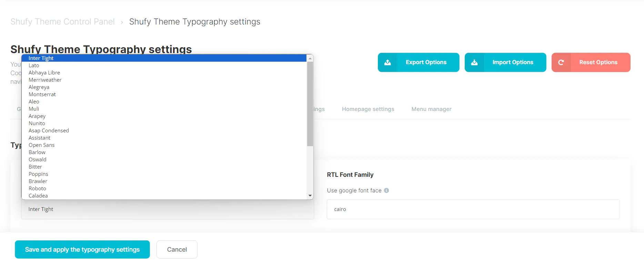This screenshot has height=262, width=644.
Task: Click the import icon on Import Options
Action: click(474, 62)
